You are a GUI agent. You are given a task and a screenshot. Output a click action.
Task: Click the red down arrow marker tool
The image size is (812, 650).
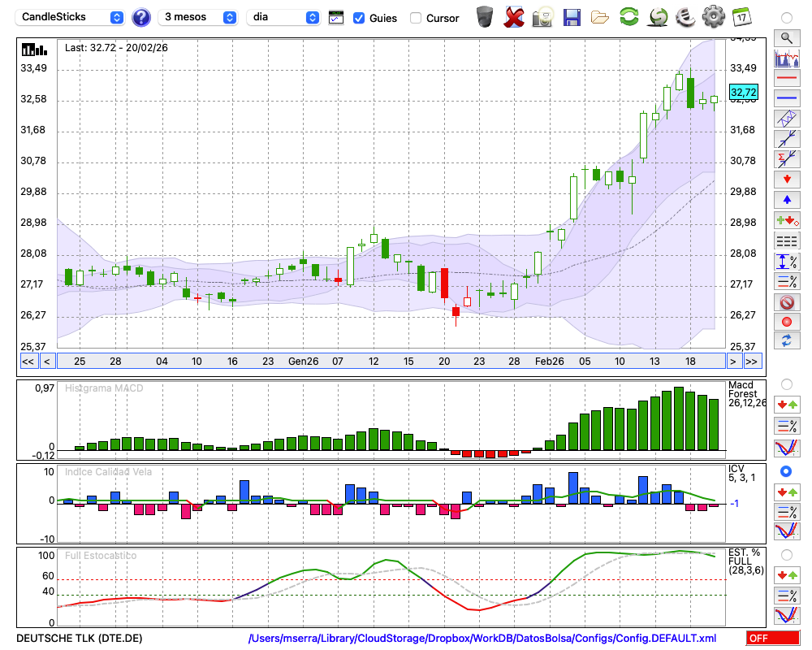(x=786, y=180)
